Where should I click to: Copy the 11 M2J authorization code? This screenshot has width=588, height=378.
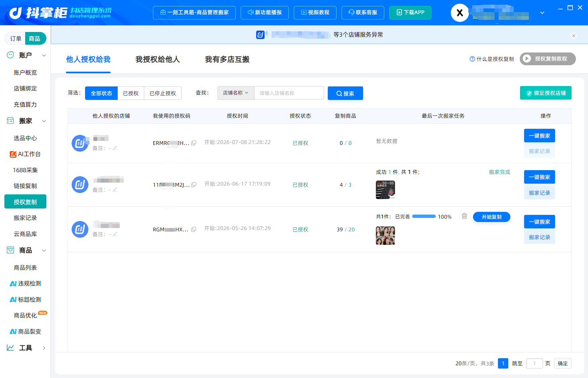click(194, 185)
